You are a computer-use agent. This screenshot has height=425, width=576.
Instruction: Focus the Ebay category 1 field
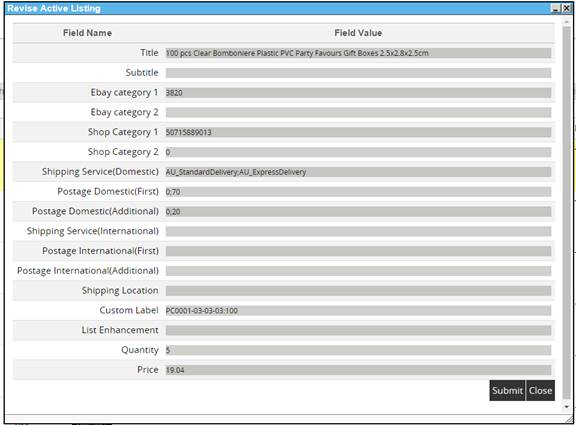[358, 93]
